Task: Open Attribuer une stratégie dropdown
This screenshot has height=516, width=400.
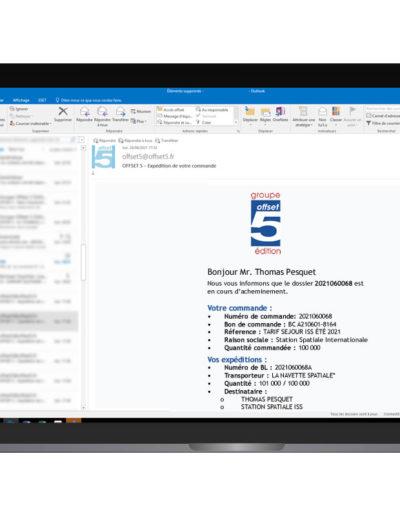Action: click(x=303, y=116)
